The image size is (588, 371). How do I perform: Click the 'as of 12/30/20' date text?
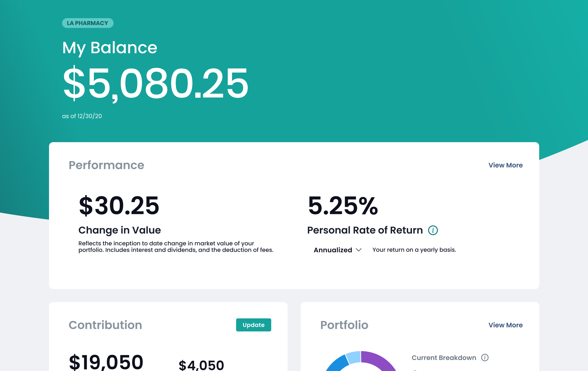click(x=82, y=116)
